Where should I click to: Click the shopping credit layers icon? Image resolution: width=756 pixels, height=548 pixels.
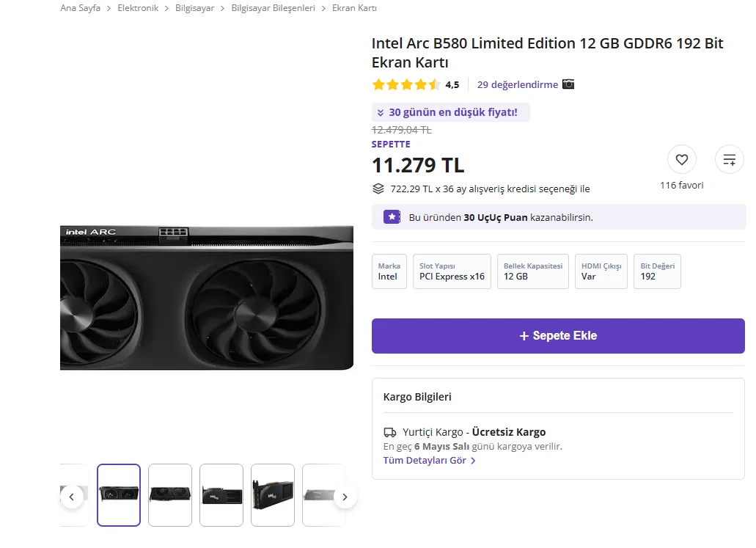click(x=378, y=189)
